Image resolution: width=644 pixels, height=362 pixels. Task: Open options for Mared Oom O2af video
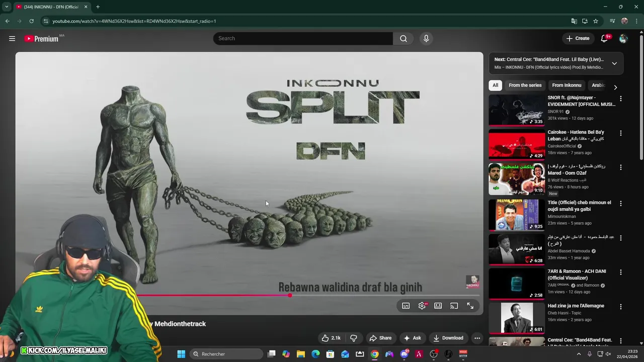point(620,167)
